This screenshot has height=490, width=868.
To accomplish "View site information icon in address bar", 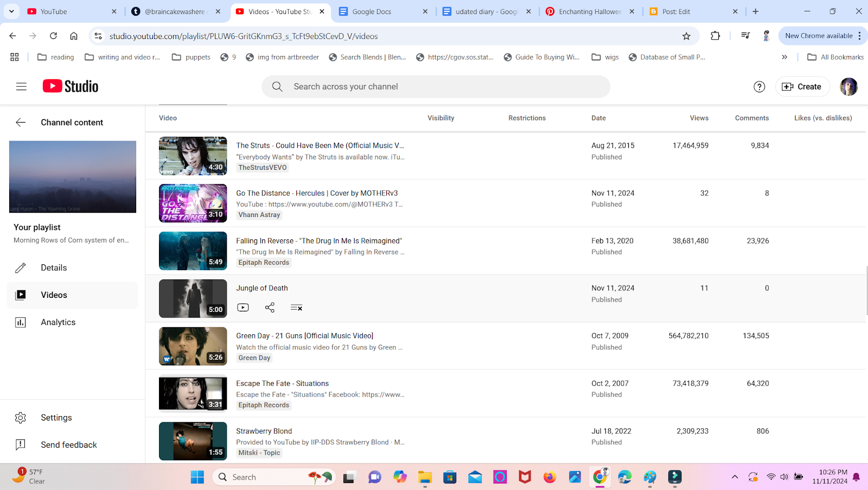I will 98,36.
